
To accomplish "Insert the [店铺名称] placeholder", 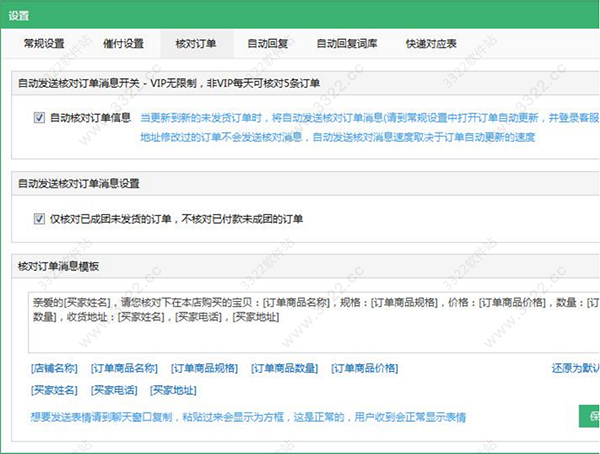I will click(54, 368).
